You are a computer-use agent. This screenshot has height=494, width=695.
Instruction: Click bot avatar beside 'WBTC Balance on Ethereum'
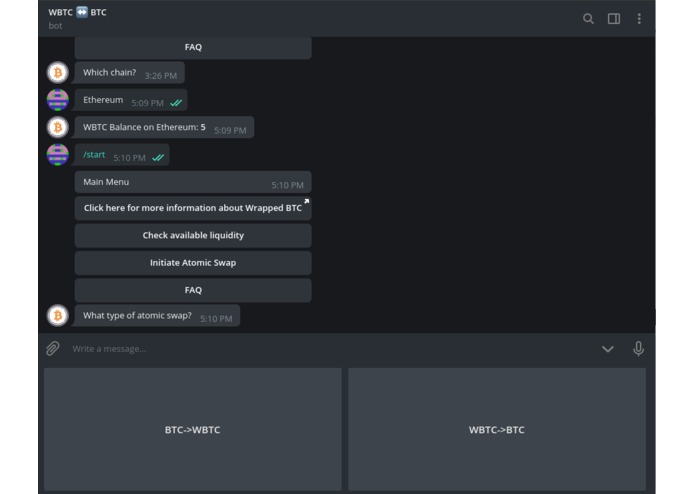(58, 127)
